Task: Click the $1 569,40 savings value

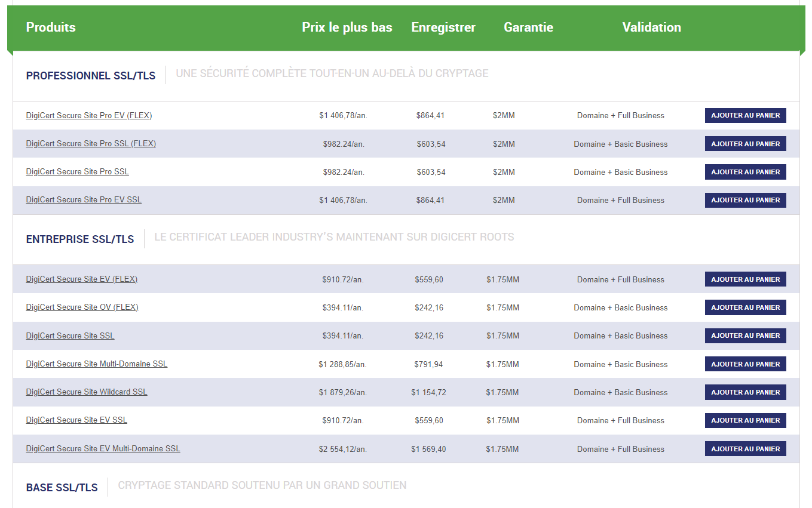Action: (428, 449)
